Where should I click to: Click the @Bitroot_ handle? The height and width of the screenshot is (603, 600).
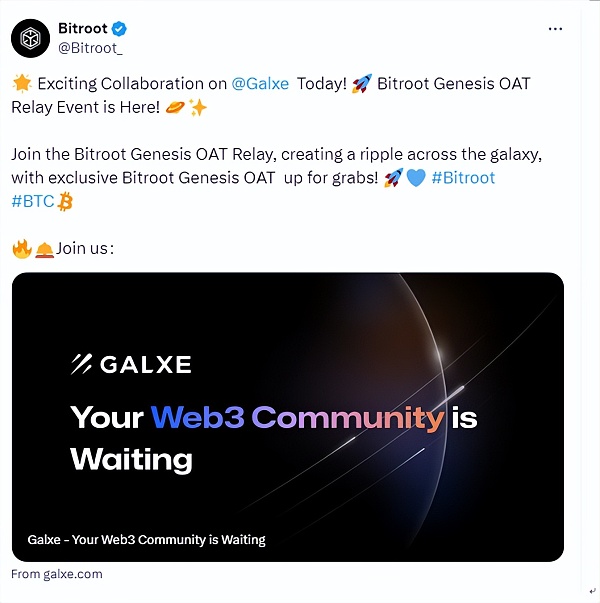tap(89, 47)
